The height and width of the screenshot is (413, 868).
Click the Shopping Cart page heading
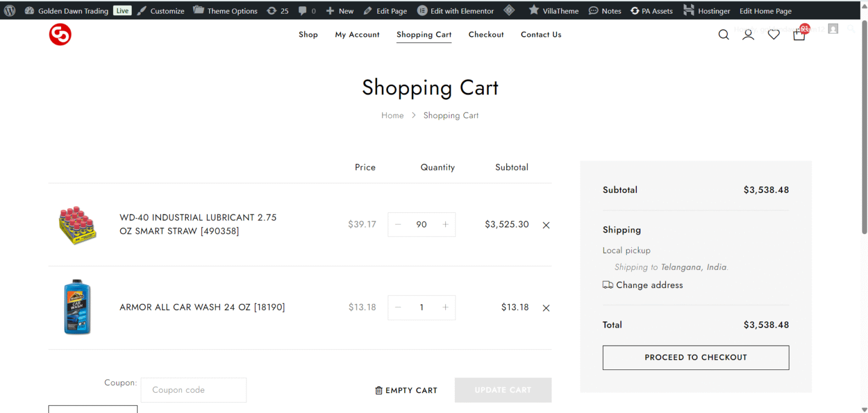click(430, 88)
